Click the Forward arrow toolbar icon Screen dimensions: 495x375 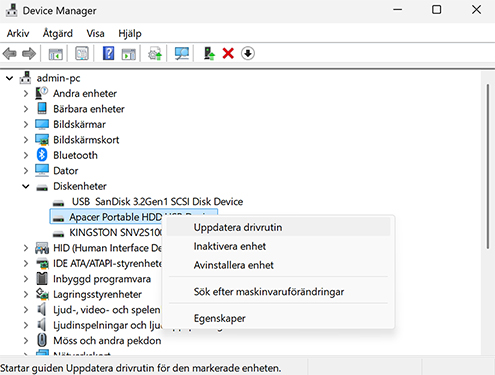click(29, 53)
